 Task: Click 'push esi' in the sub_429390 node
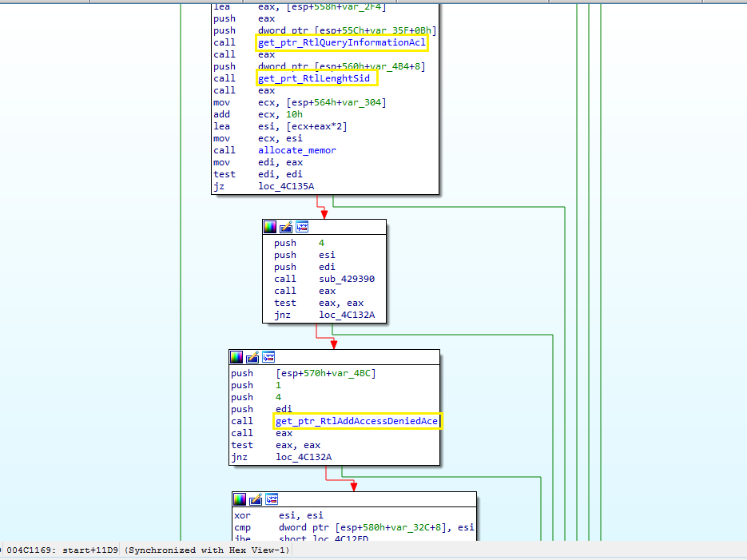304,255
